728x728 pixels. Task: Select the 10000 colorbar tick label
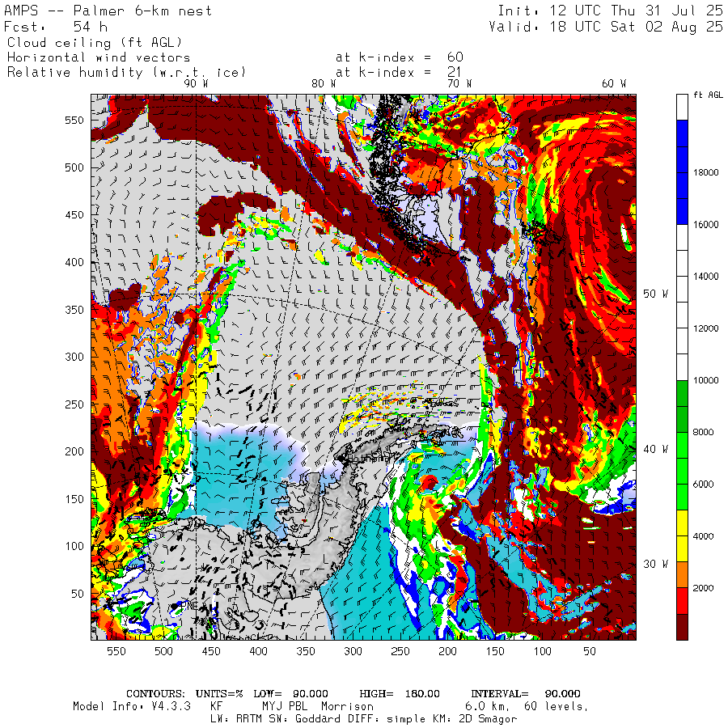click(x=705, y=380)
